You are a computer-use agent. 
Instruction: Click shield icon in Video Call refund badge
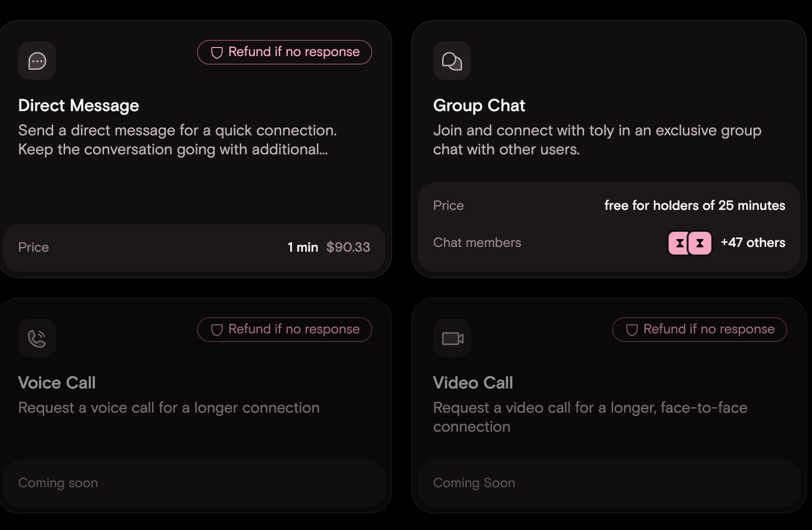pos(632,330)
